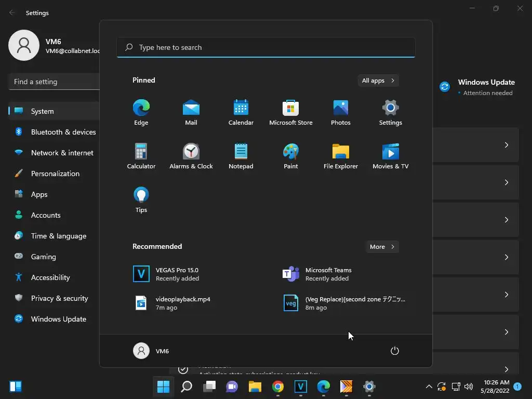
Task: Open the Tips app
Action: (x=141, y=200)
